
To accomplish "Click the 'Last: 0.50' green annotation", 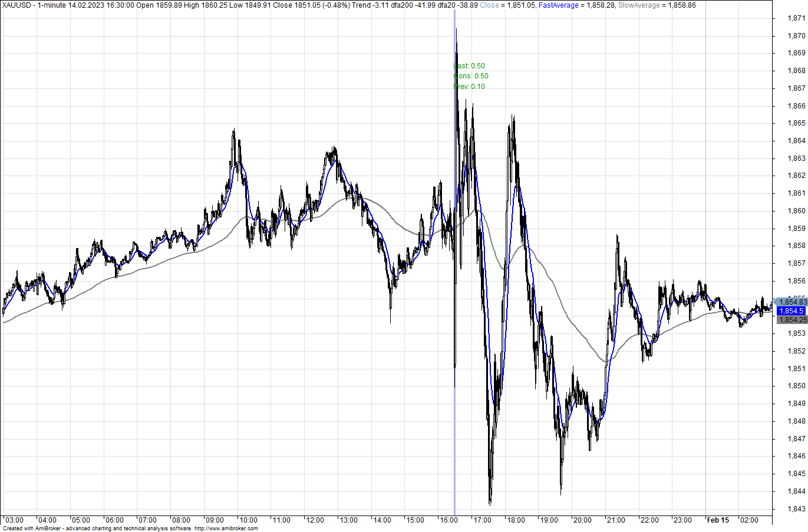I will click(469, 66).
